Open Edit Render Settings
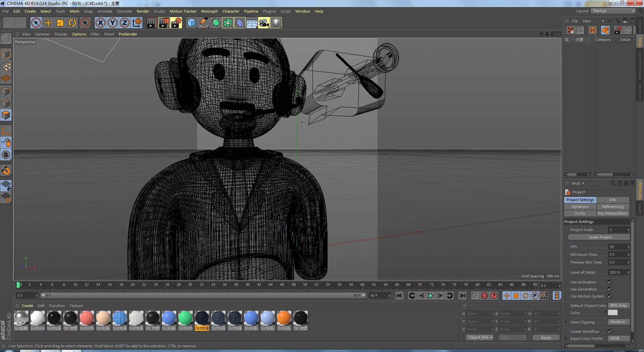The image size is (644, 352). click(x=176, y=23)
